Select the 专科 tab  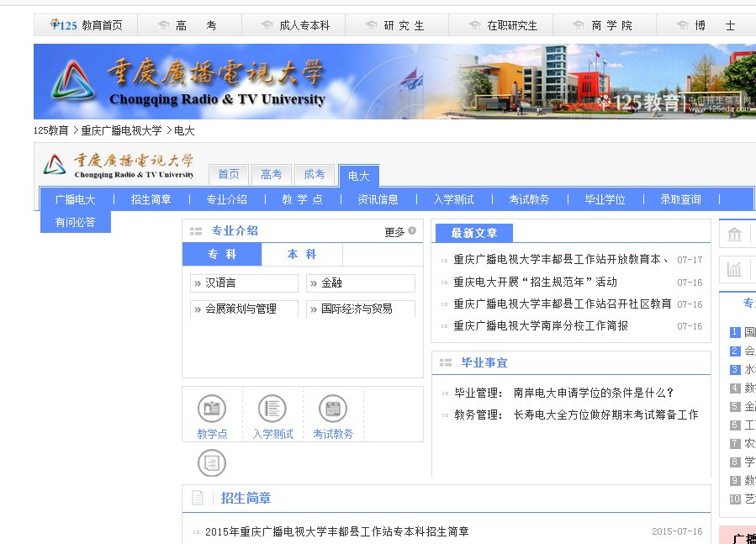[221, 254]
